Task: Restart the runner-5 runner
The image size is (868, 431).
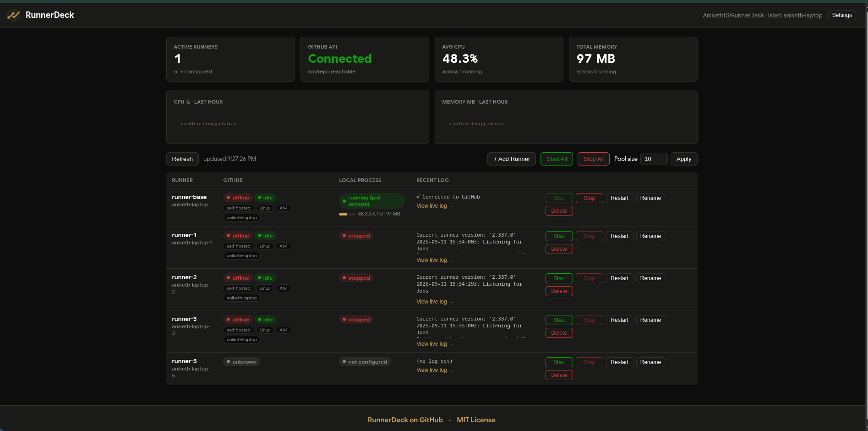Action: (619, 362)
